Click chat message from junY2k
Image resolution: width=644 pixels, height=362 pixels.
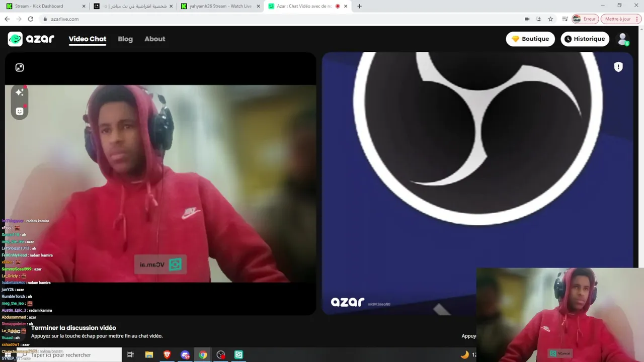tap(13, 290)
